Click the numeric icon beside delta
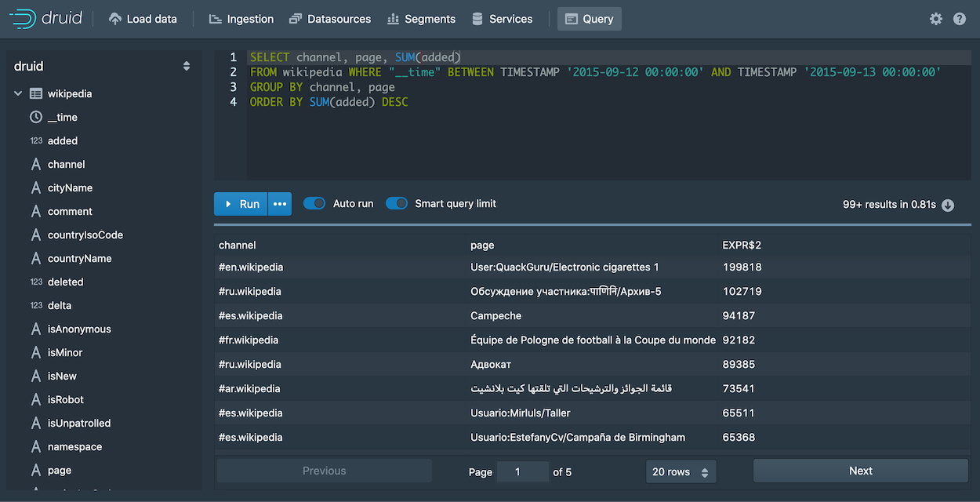Viewport: 980px width, 502px height. pos(36,306)
